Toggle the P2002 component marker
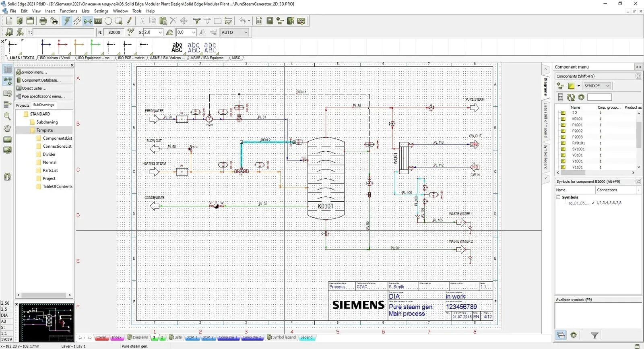The height and width of the screenshot is (349, 644). coord(563,131)
